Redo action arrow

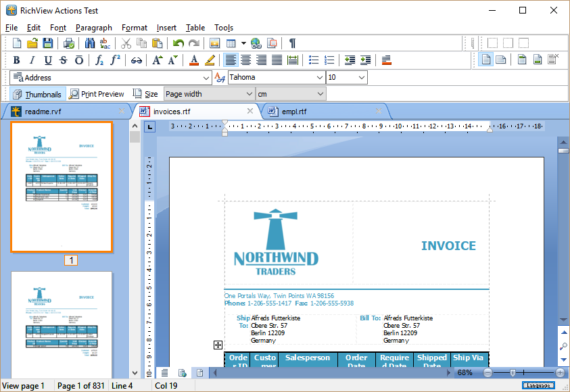point(194,43)
